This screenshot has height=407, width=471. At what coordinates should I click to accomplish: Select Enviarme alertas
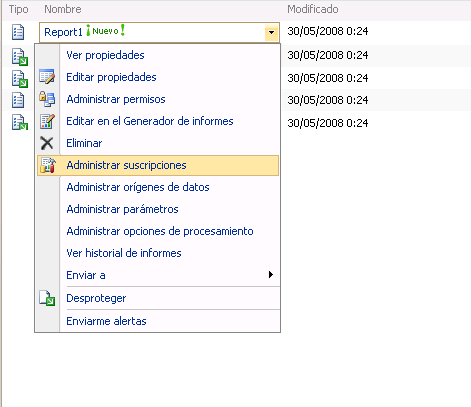pos(106,321)
